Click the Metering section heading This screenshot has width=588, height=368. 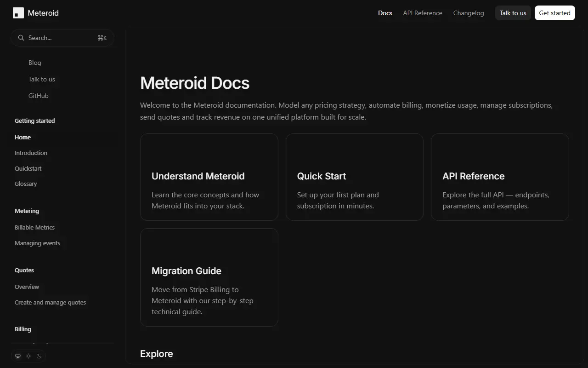pos(27,211)
